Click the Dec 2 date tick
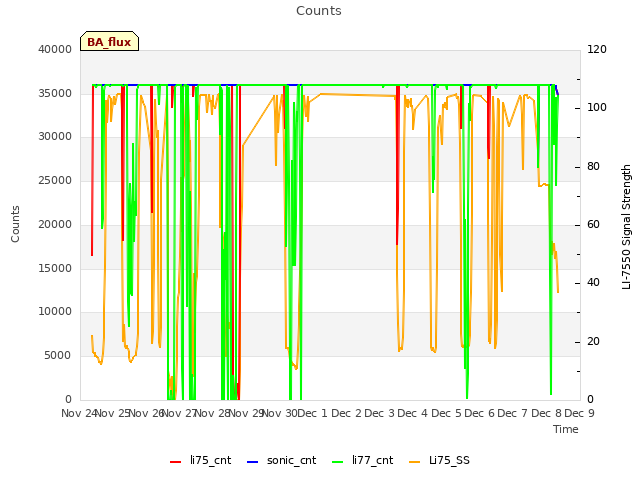This screenshot has width=640, height=480. (346, 413)
